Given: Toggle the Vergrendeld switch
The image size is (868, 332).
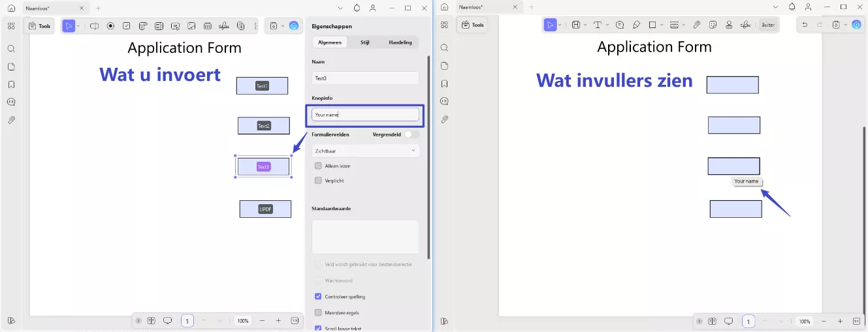Looking at the screenshot, I should tap(411, 134).
